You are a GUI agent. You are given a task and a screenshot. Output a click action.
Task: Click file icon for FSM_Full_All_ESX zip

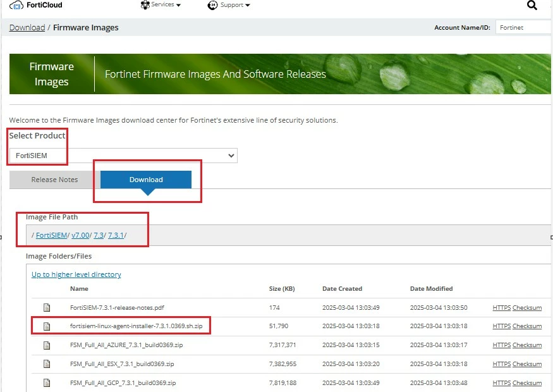[x=47, y=364]
